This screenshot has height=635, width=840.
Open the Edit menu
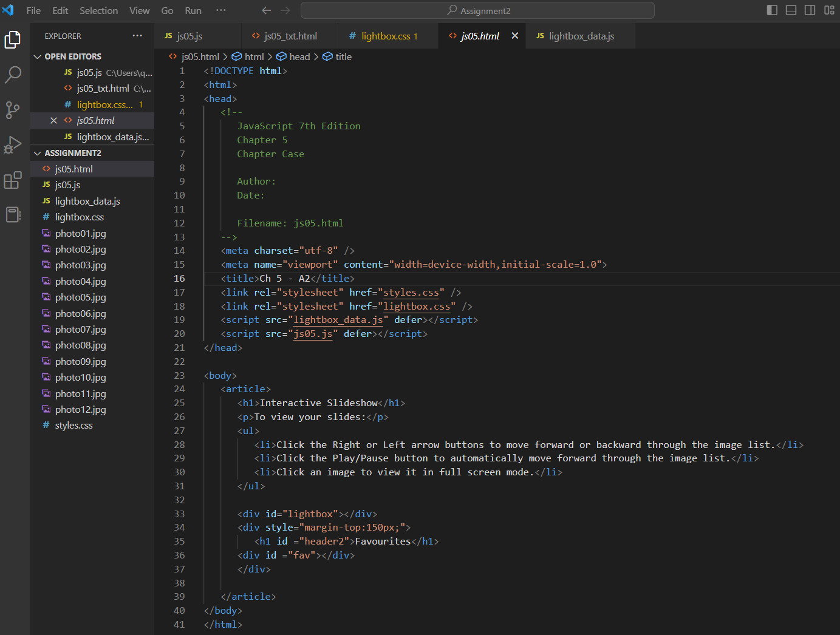60,10
